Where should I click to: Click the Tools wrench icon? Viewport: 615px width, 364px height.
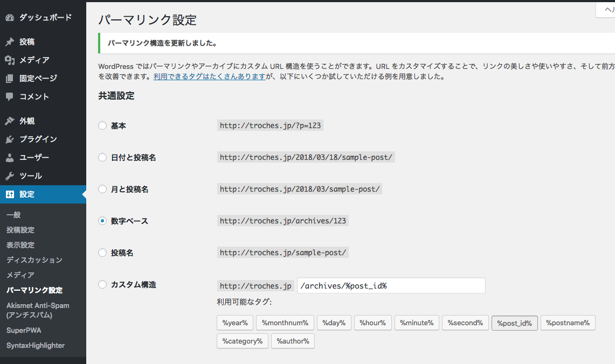pyautogui.click(x=10, y=176)
